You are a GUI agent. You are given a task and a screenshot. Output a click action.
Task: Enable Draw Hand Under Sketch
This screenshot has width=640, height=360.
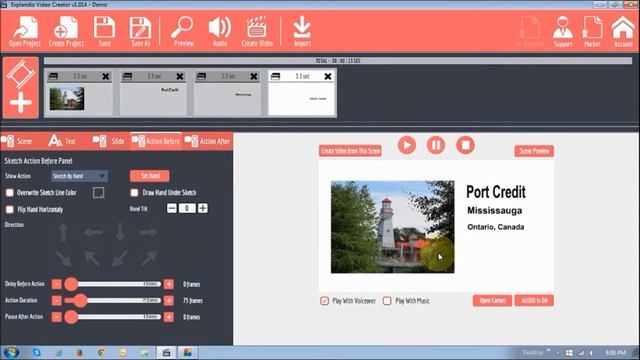[x=134, y=193]
